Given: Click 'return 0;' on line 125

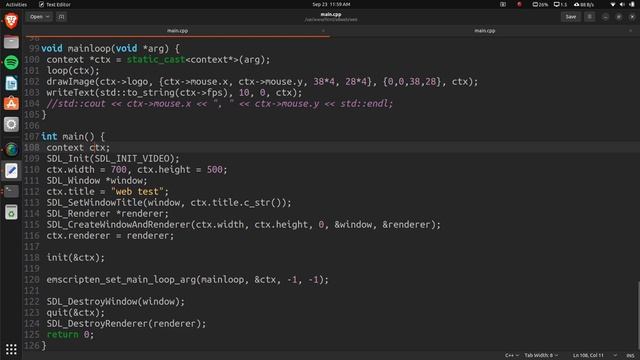Looking at the screenshot, I should click(70, 335).
